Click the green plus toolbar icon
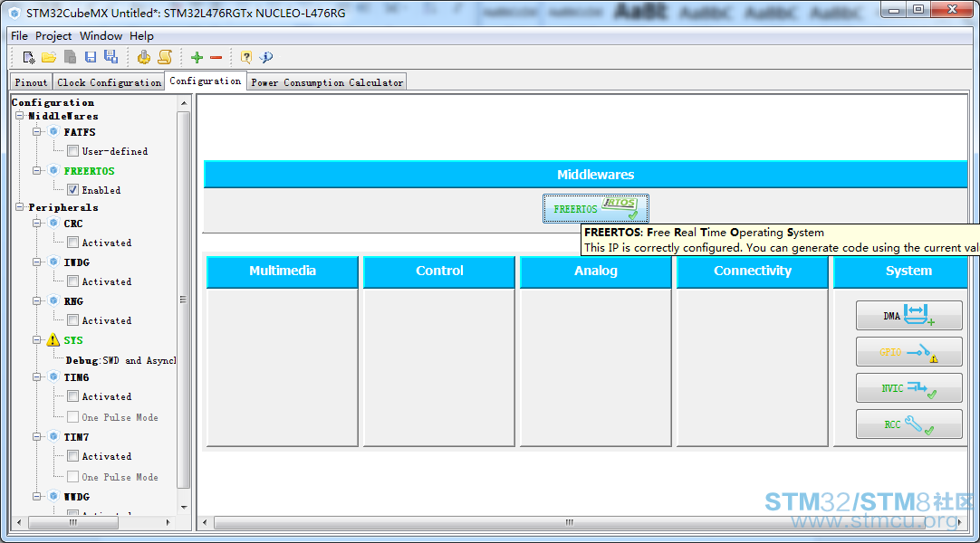The image size is (980, 543). pyautogui.click(x=197, y=57)
